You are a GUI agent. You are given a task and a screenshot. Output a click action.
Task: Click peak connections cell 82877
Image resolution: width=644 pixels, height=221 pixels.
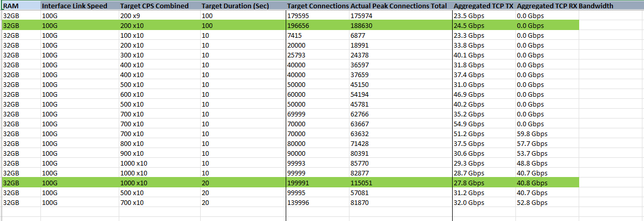pos(401,173)
